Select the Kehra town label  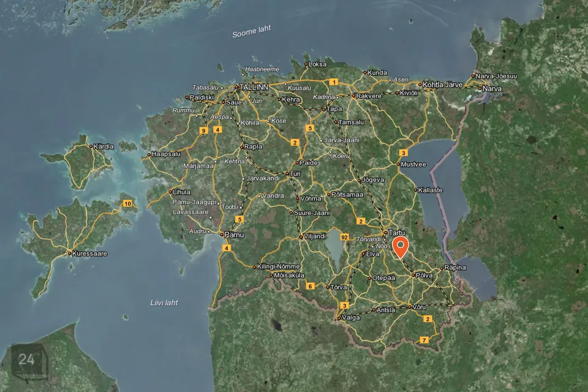coord(290,100)
